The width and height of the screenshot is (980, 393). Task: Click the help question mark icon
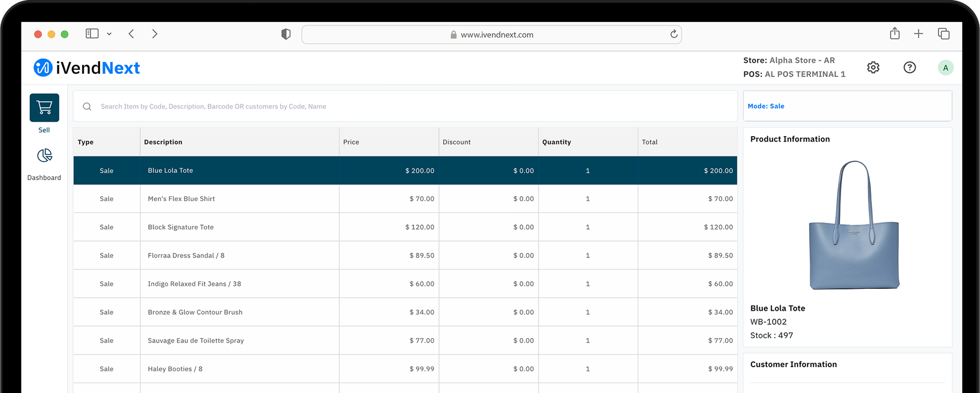point(909,67)
